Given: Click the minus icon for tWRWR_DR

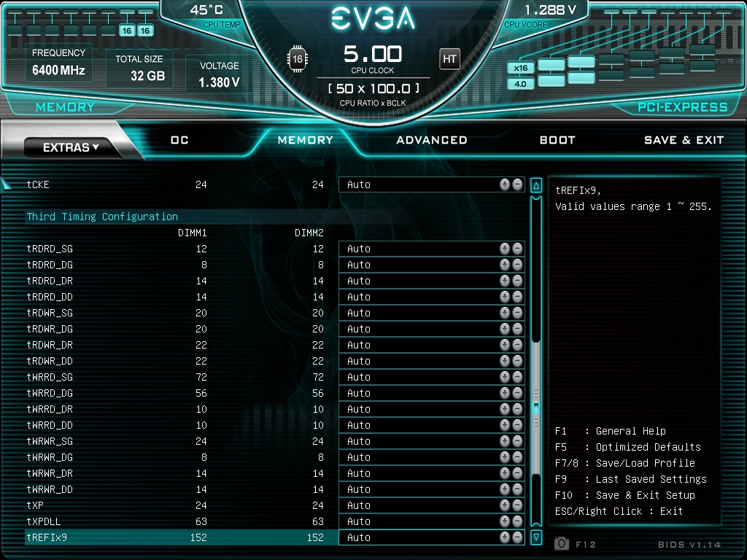Looking at the screenshot, I should click(x=517, y=473).
